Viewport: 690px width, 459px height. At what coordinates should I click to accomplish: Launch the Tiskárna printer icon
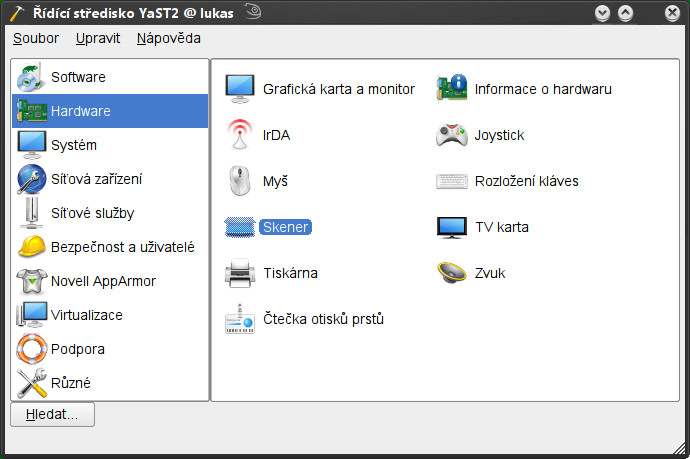(x=240, y=273)
